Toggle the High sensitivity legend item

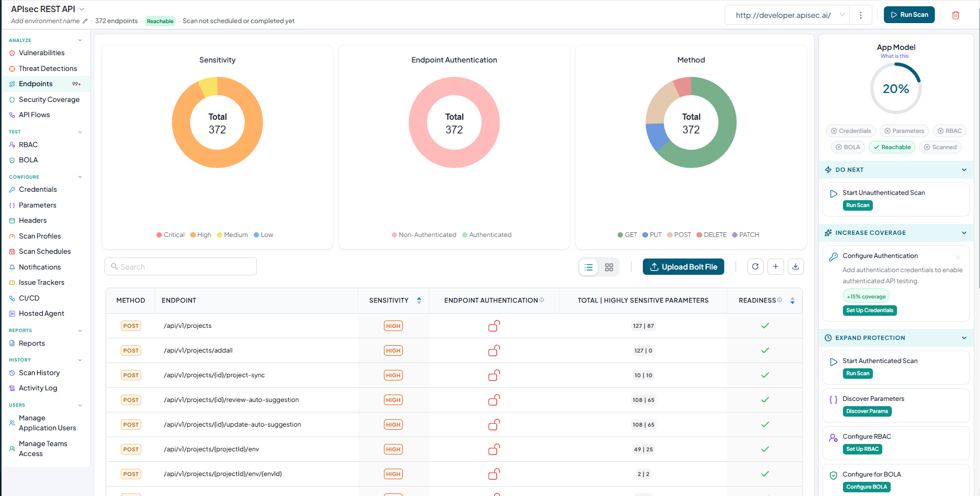(x=201, y=235)
